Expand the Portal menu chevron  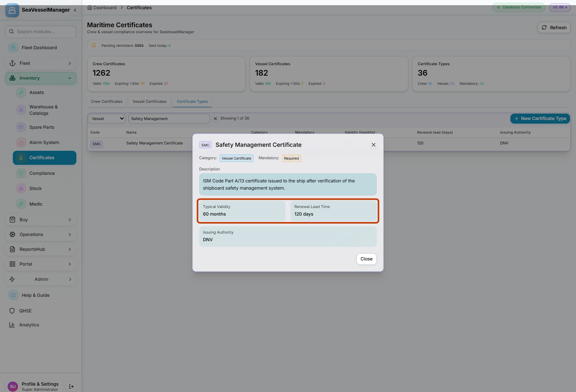[70, 264]
